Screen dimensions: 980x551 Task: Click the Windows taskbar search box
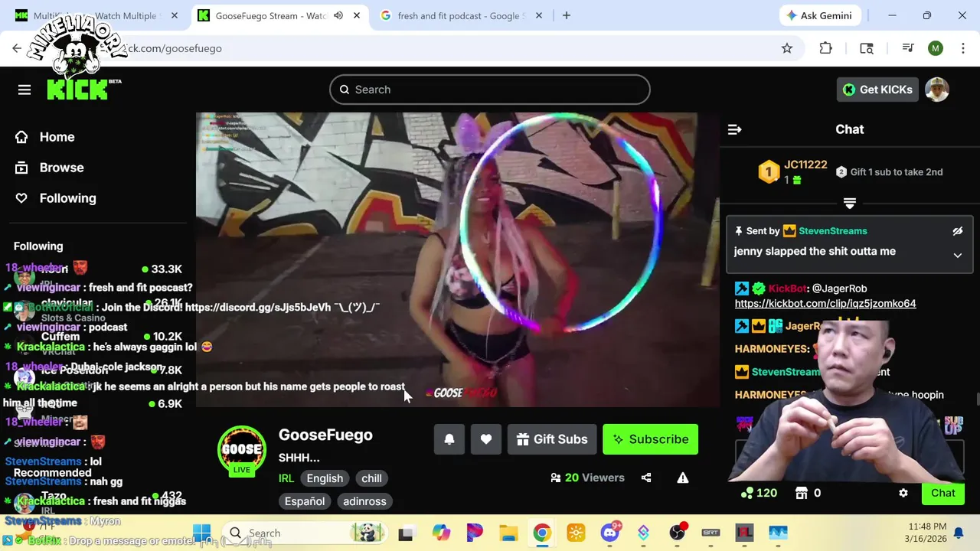tap(305, 533)
